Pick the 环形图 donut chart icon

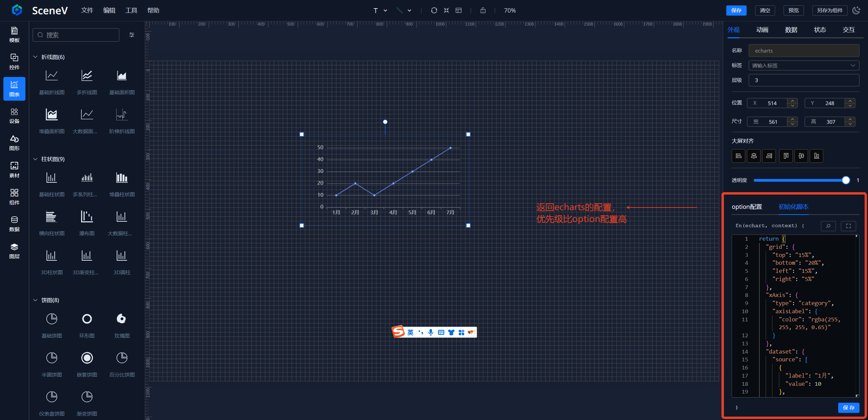click(x=87, y=319)
